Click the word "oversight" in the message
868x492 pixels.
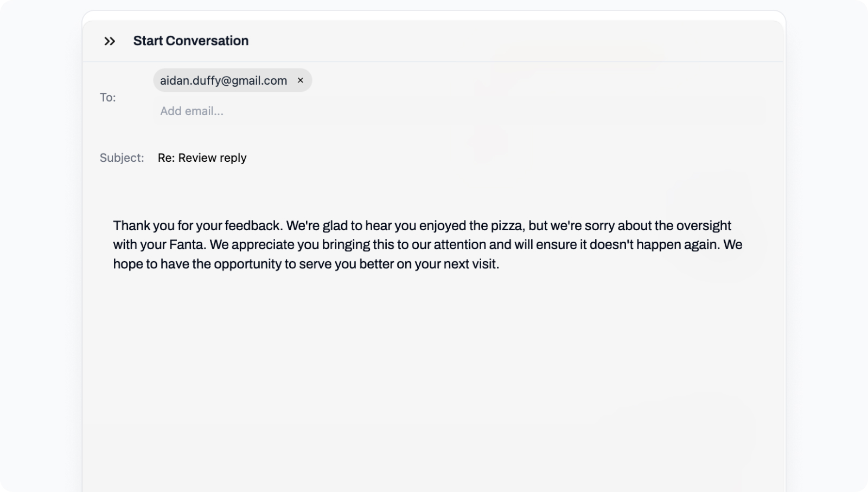click(703, 225)
